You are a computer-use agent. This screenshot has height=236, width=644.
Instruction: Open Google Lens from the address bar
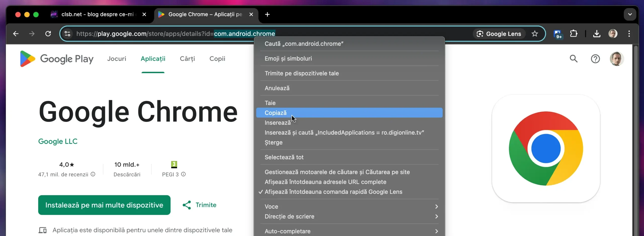tap(499, 34)
